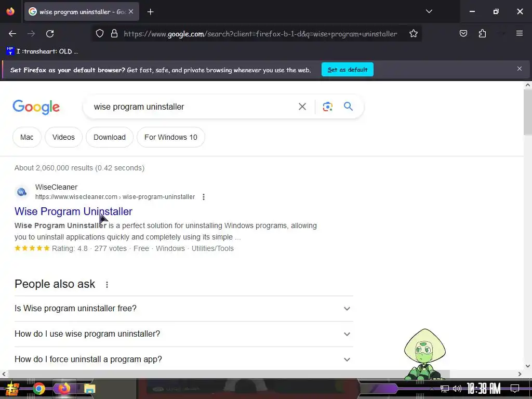Open the volume speaker icon in tray
Image resolution: width=532 pixels, height=399 pixels.
click(x=457, y=389)
